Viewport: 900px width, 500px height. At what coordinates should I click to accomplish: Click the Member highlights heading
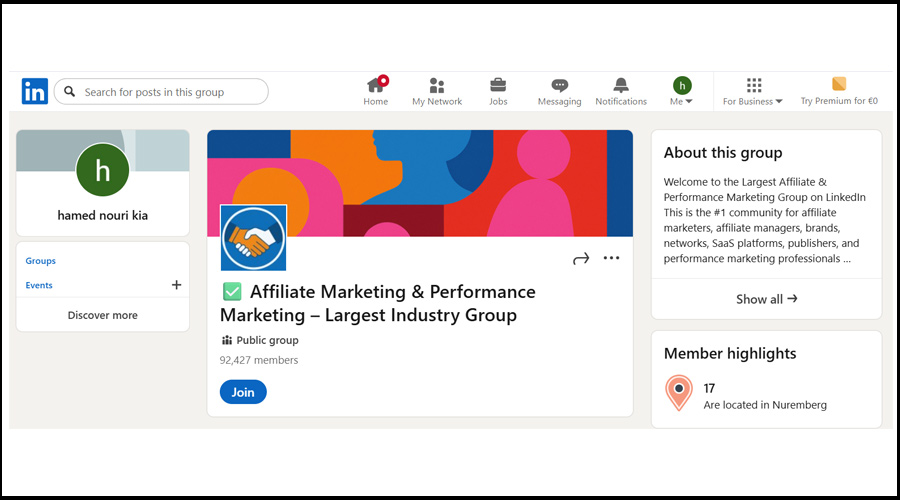click(x=730, y=354)
